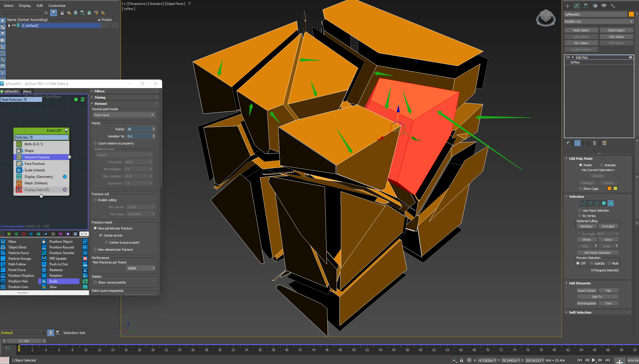This screenshot has height=364, width=639.
Task: Open the Hierarchy command panel tab
Action: pos(586,6)
